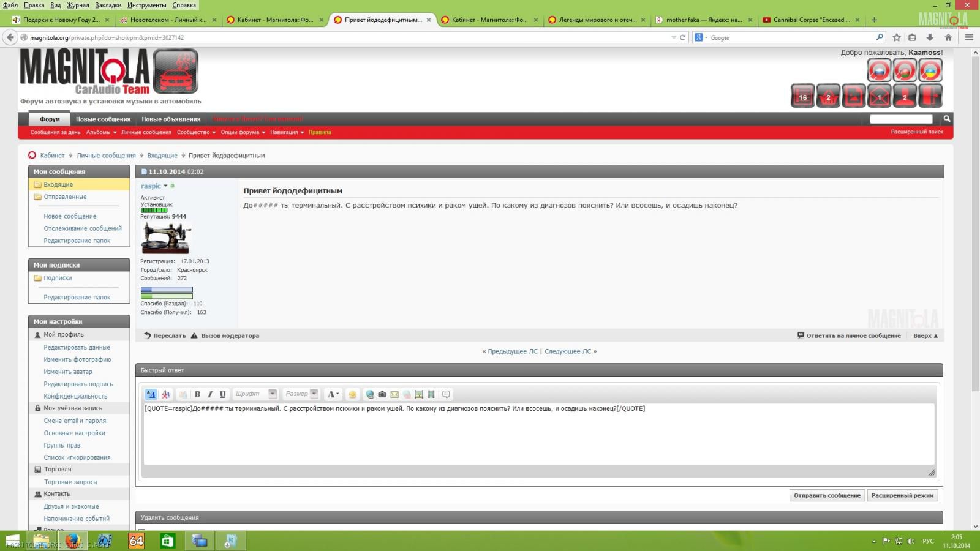
Task: Open the document page icon in header
Action: [853, 96]
